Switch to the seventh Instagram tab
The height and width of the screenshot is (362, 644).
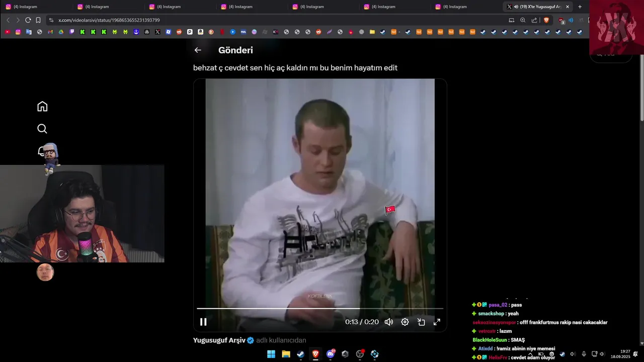tap(465, 7)
